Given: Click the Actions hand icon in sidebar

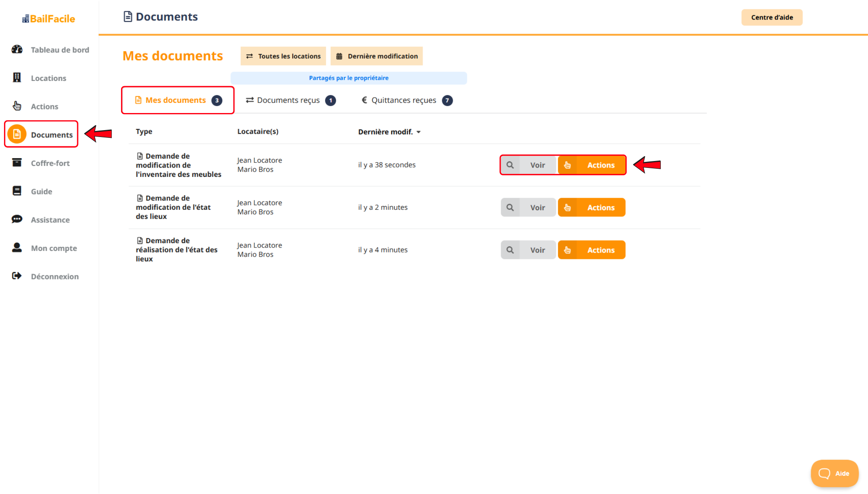Looking at the screenshot, I should [17, 106].
